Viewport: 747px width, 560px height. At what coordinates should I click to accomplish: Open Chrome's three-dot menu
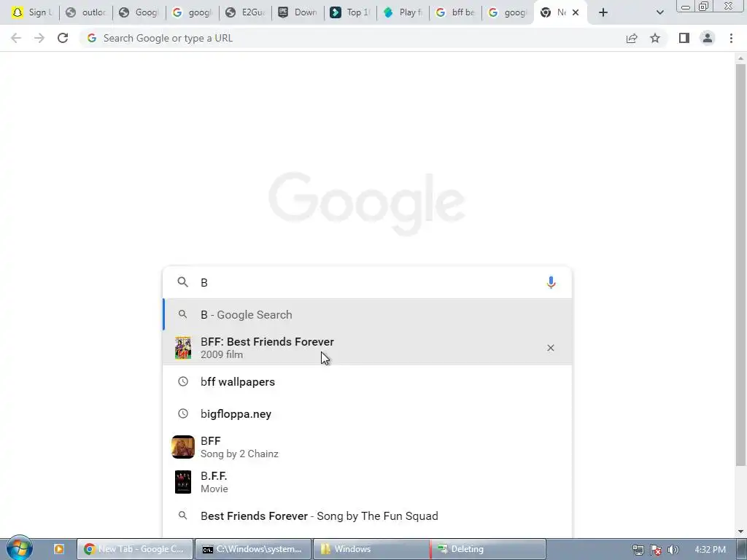click(731, 38)
